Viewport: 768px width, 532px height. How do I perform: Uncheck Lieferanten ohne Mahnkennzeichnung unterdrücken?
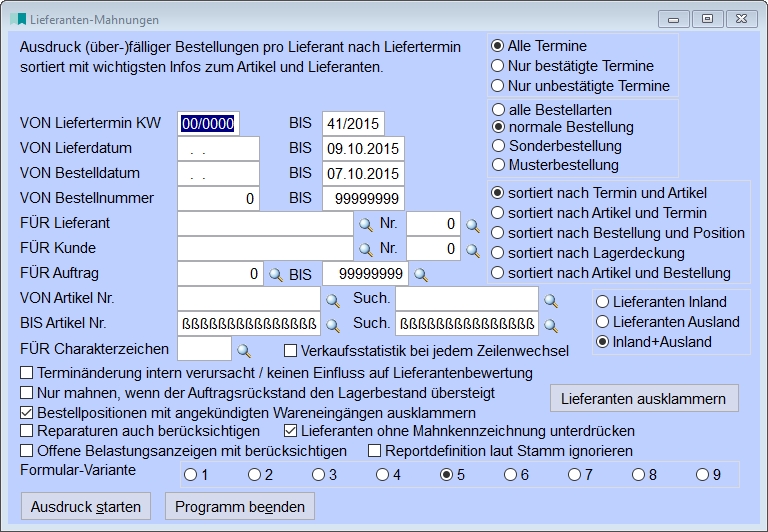(291, 431)
